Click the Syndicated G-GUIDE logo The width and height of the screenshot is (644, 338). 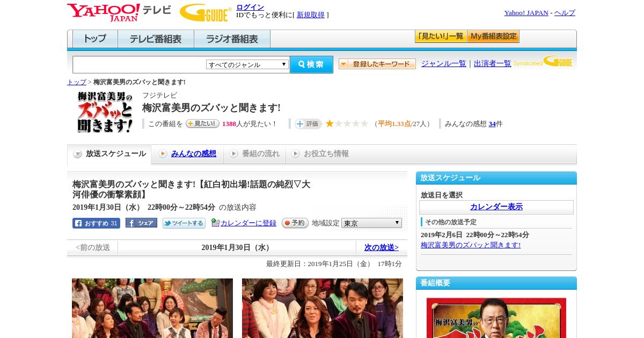tap(543, 62)
